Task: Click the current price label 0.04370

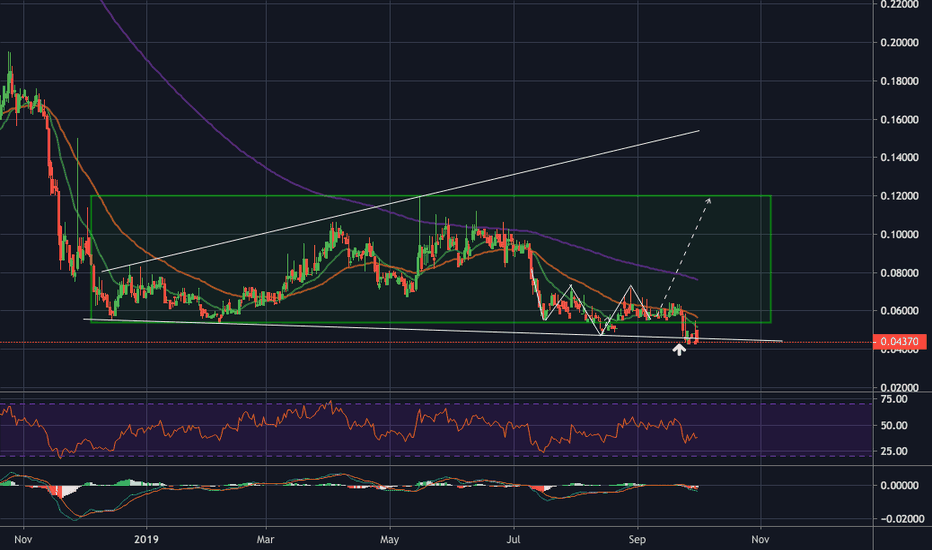Action: [899, 342]
